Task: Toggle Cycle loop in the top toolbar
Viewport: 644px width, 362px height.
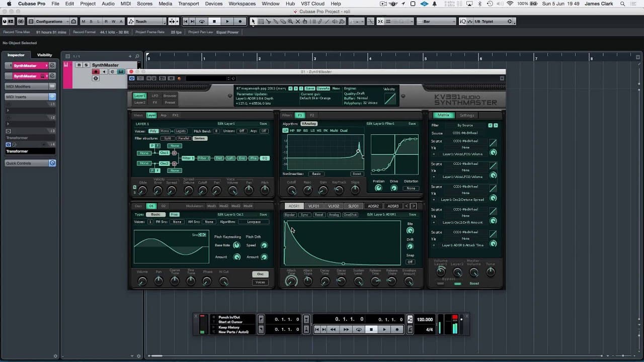Action: click(202, 22)
